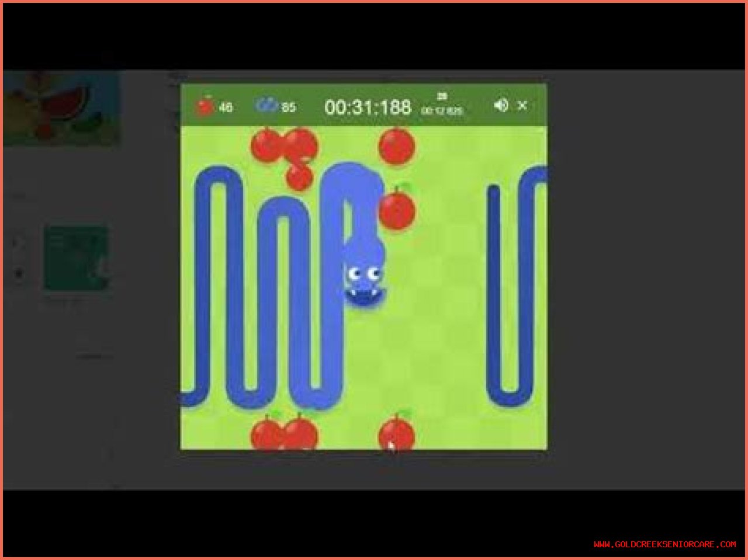Click the small apple beneath the top-left apple pair
Screen dimensions: 748x560
coord(300,176)
